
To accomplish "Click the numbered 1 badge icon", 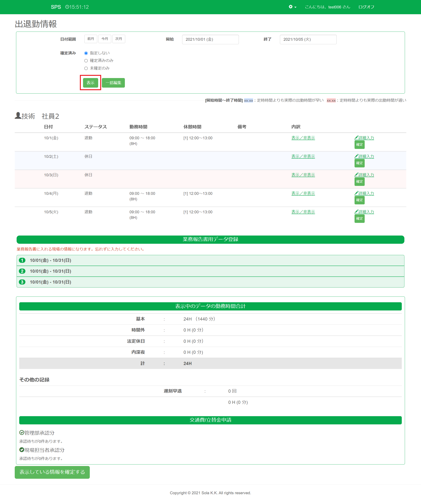I will (x=22, y=260).
